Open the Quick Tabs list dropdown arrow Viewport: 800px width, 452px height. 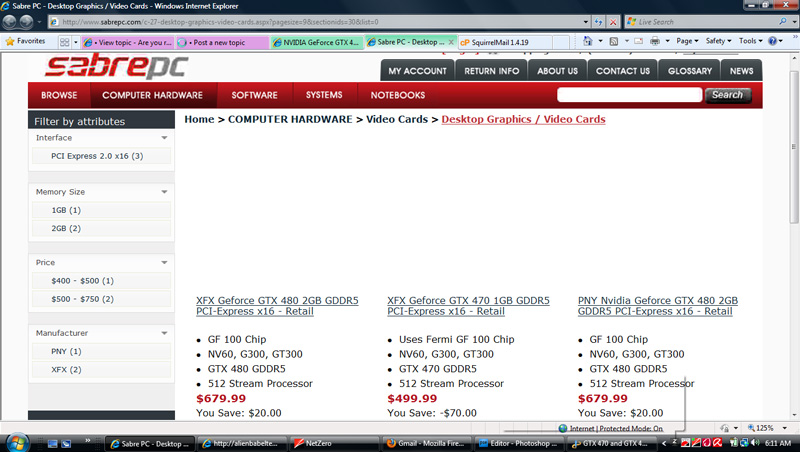pos(76,42)
